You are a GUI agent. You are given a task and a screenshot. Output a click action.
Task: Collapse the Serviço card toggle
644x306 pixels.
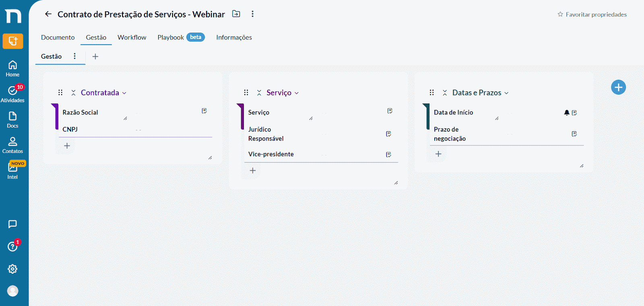coord(259,93)
